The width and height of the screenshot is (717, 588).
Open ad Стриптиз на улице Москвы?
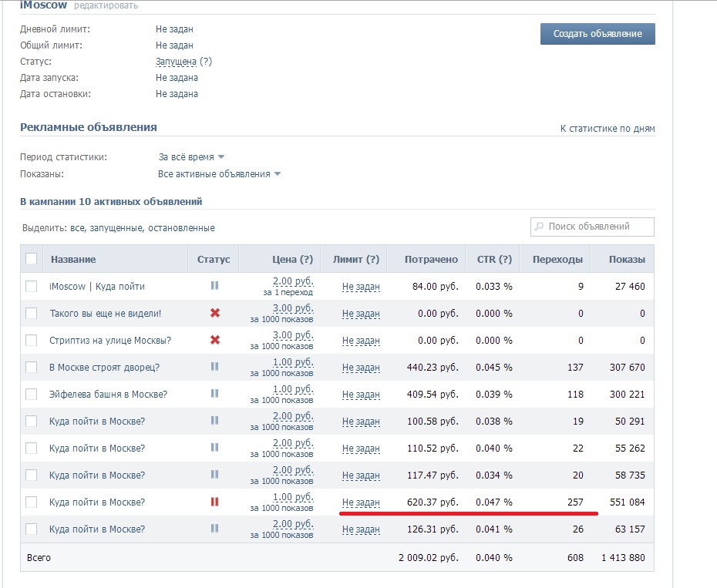[x=110, y=340]
